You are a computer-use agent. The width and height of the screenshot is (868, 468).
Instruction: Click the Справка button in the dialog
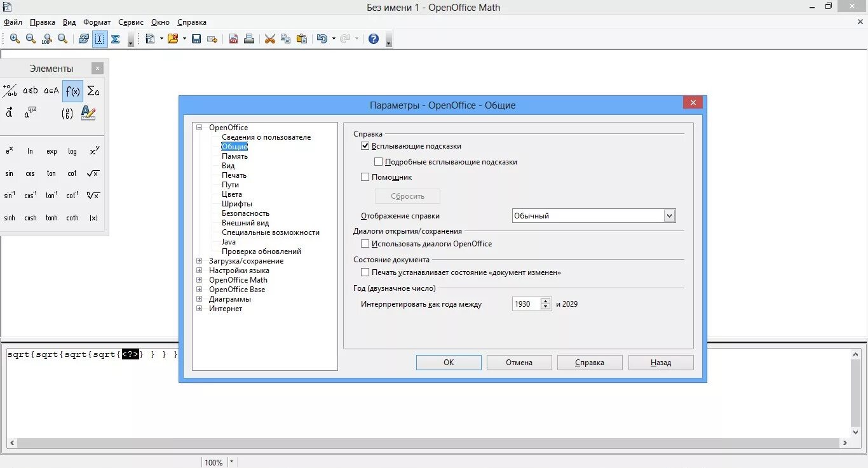point(590,363)
